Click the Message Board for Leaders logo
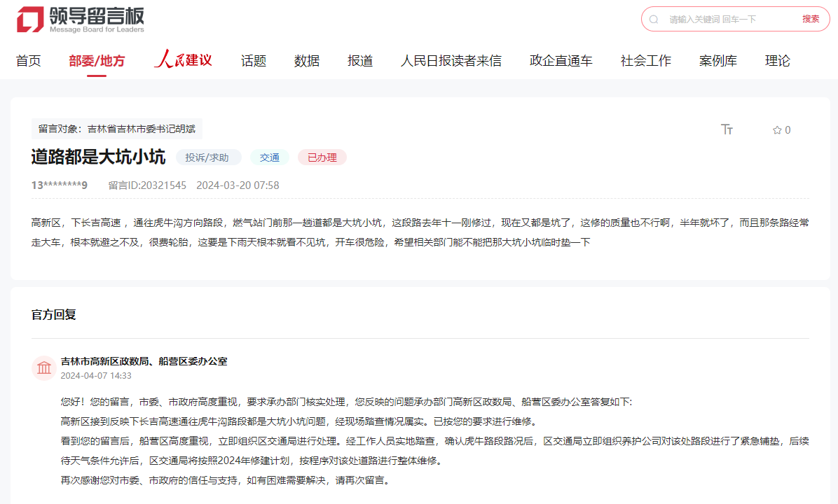The image size is (838, 504). 81,19
